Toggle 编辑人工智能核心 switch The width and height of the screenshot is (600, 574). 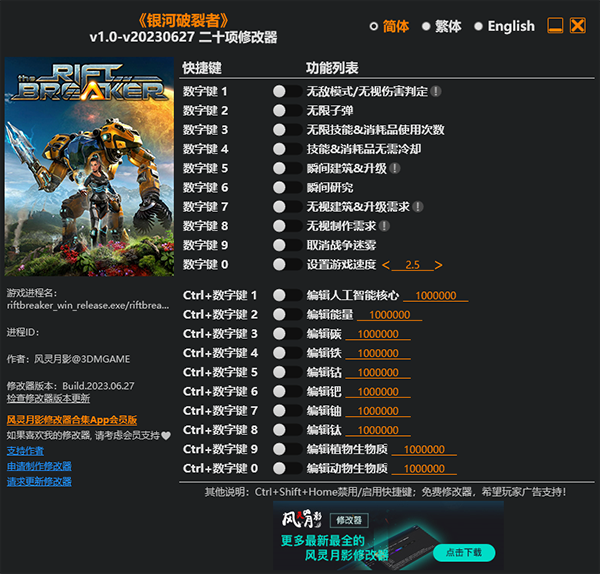(287, 295)
